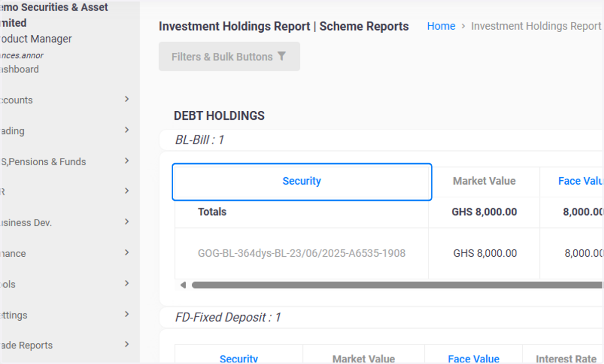Expand the Trading sidebar chevron

pyautogui.click(x=127, y=130)
